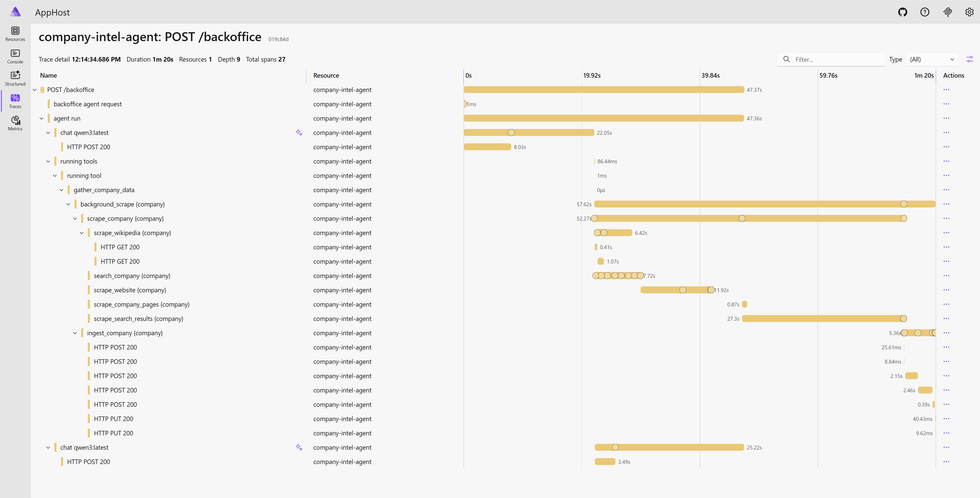Viewport: 980px width, 498px height.
Task: Open the Structured logs page
Action: click(x=15, y=78)
